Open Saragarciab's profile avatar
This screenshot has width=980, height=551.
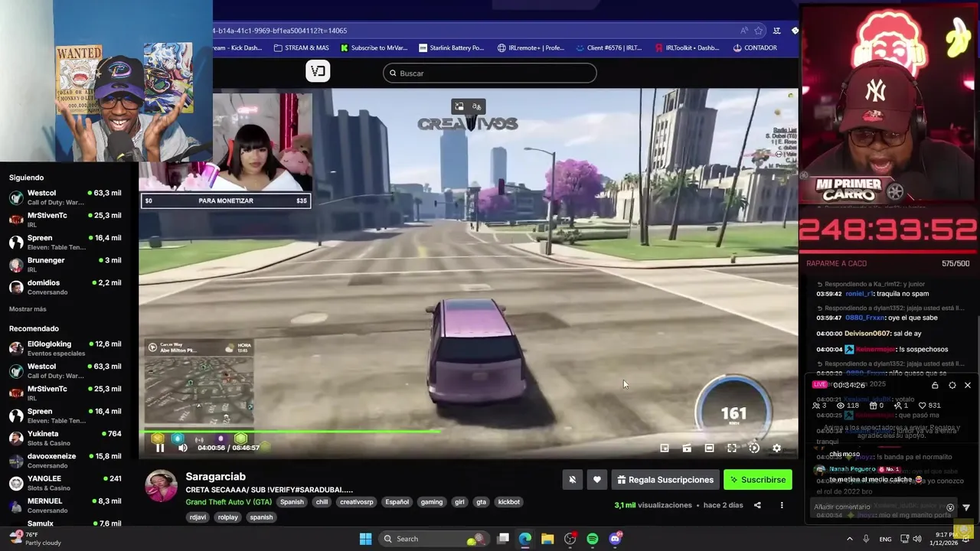(x=162, y=487)
